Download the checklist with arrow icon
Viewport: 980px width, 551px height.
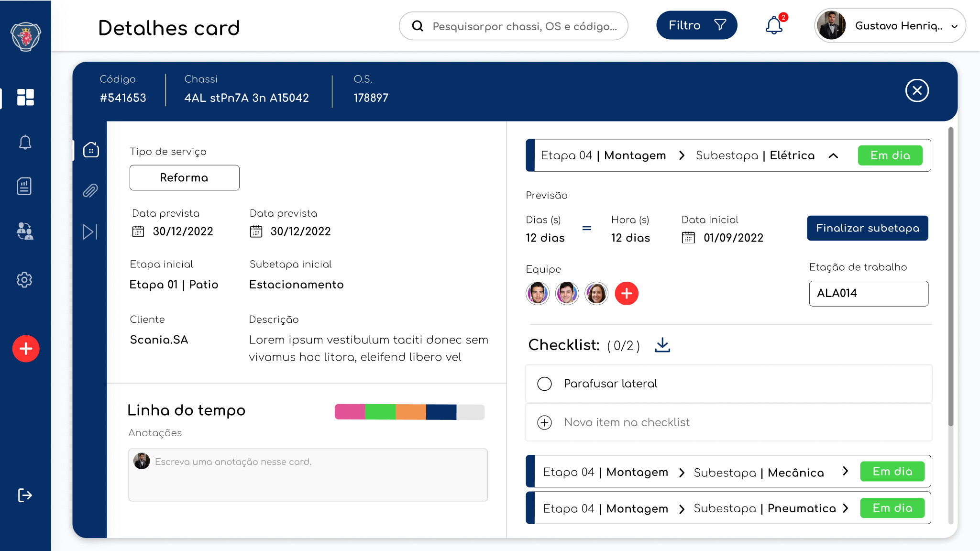pos(662,345)
